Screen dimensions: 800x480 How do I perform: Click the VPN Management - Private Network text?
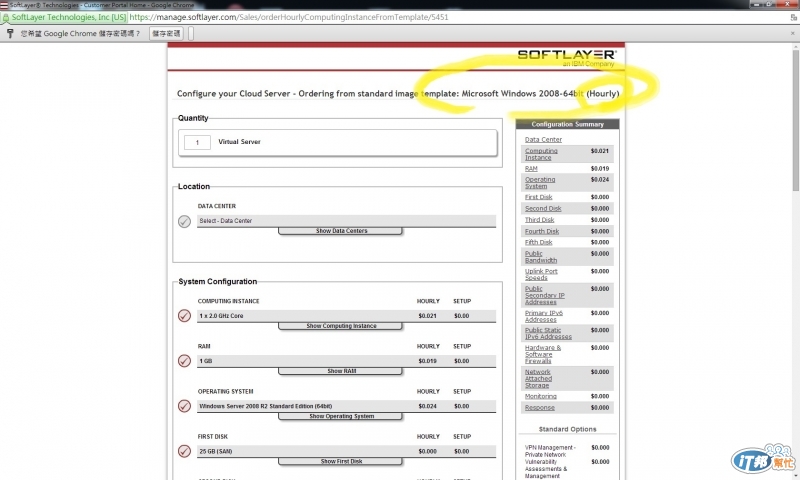tap(550, 451)
